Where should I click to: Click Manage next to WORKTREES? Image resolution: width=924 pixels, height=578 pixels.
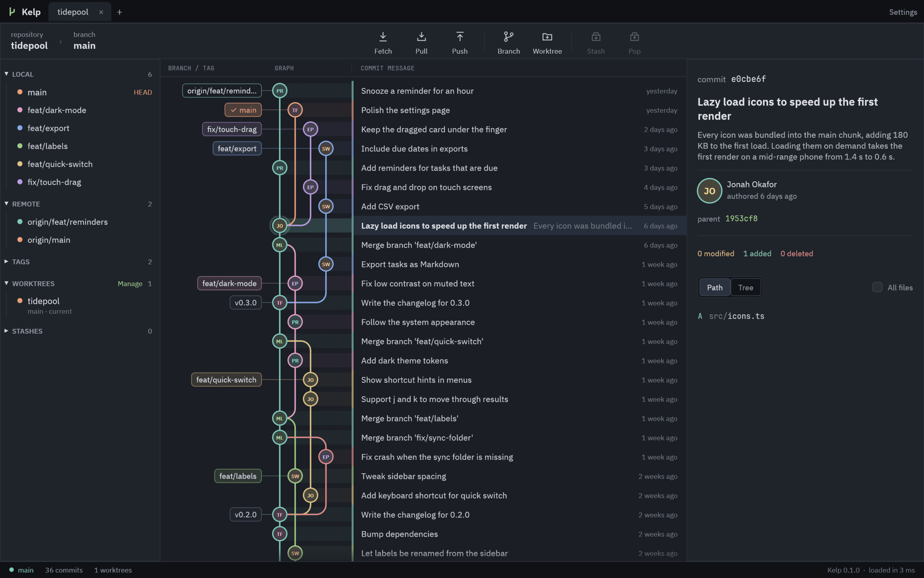point(130,284)
